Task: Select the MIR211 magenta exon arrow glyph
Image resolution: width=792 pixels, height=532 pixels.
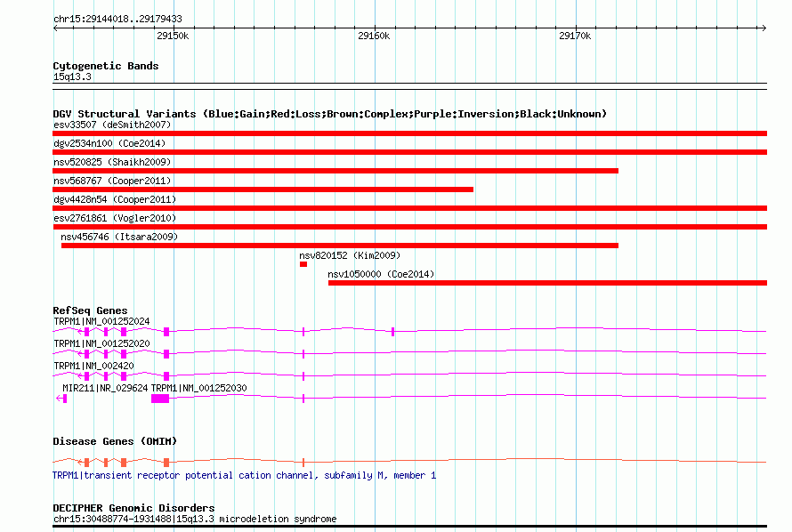Action: pyautogui.click(x=61, y=399)
